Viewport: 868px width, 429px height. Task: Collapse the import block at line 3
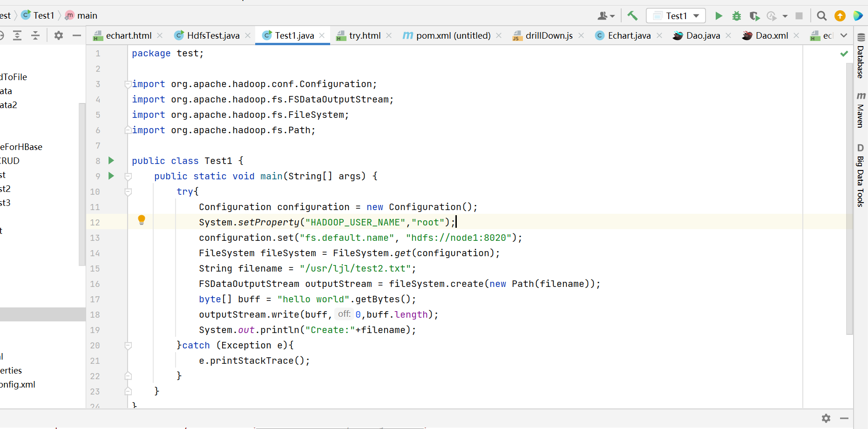[128, 84]
